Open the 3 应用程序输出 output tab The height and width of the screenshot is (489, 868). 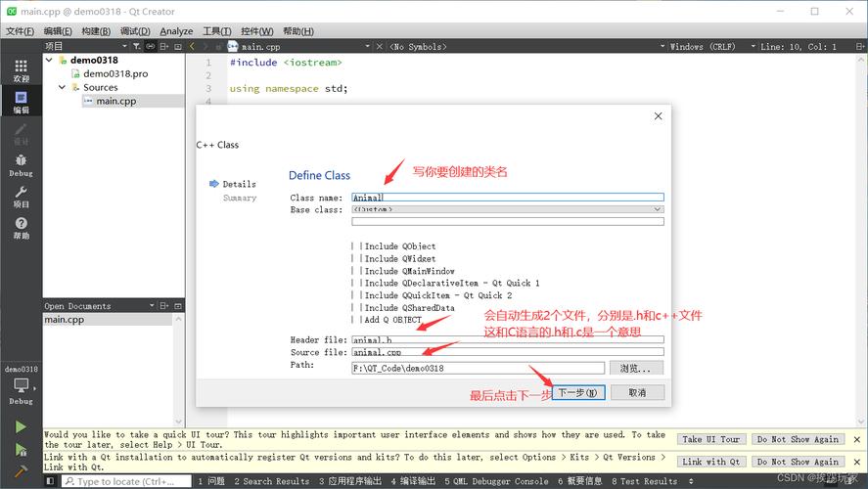350,481
